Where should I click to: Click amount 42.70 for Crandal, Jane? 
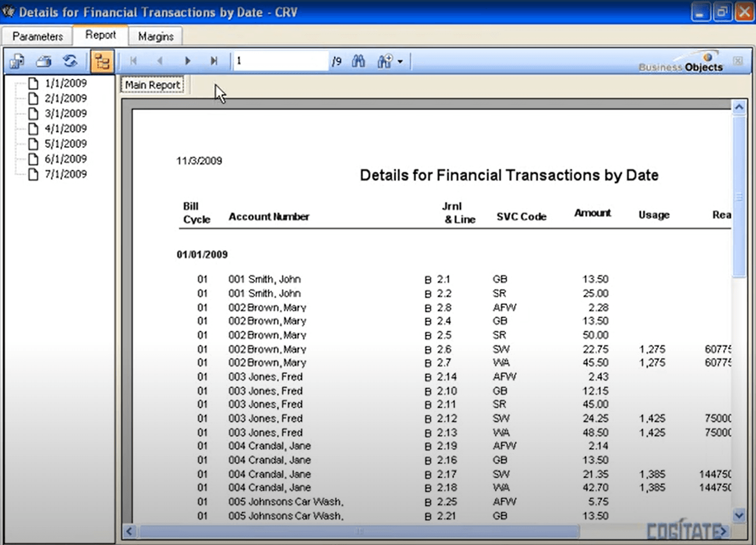click(x=596, y=488)
